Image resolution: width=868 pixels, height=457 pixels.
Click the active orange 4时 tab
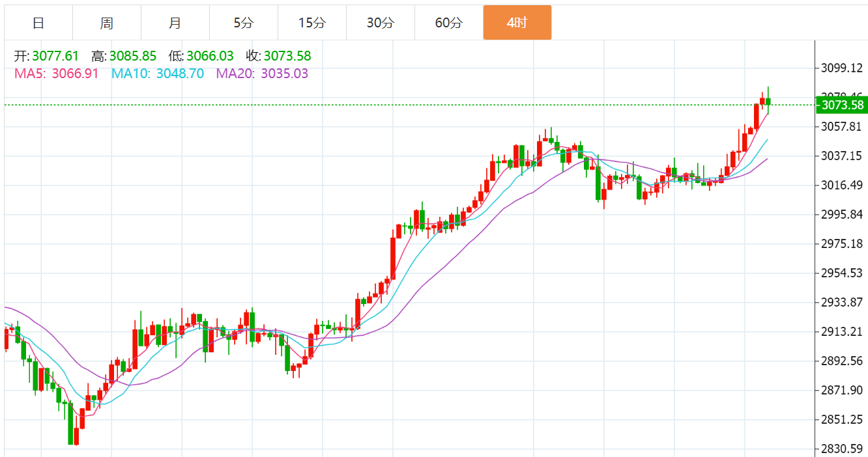[x=517, y=23]
